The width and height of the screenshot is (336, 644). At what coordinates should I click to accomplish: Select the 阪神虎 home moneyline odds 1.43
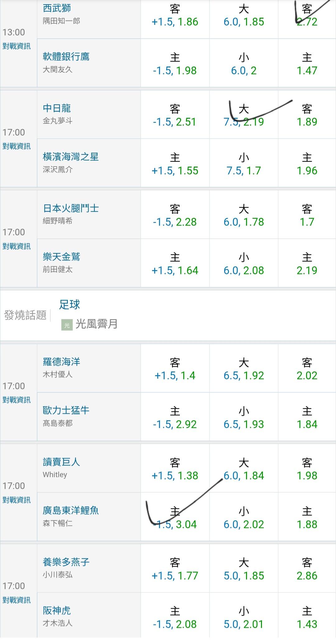(307, 624)
